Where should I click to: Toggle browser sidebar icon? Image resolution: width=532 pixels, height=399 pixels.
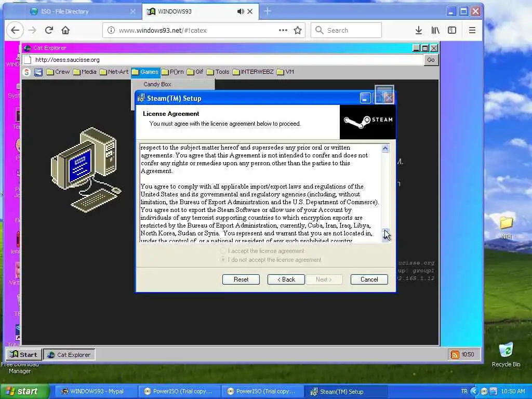(452, 30)
